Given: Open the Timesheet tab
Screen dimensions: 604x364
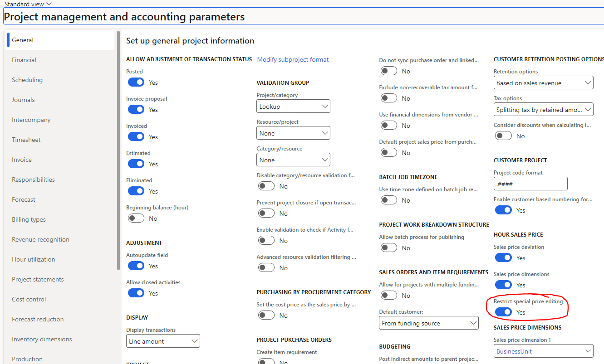Looking at the screenshot, I should 61,140.
